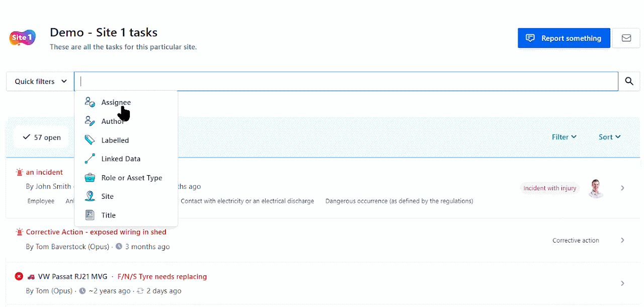Click 'By Tom Baverstock (Opus)' author text
The image size is (644, 307).
point(67,247)
